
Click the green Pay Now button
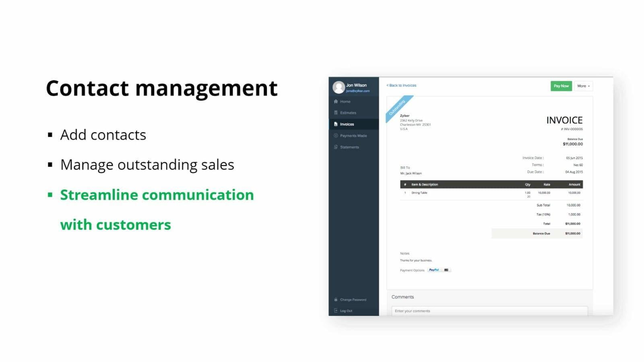tap(561, 86)
